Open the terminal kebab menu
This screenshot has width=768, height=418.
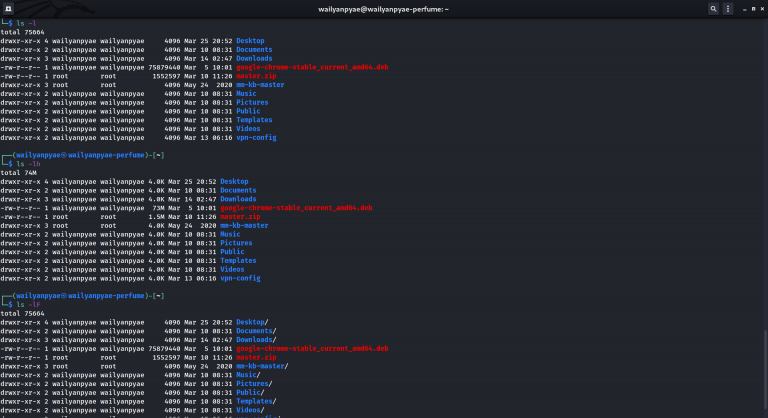pos(728,8)
